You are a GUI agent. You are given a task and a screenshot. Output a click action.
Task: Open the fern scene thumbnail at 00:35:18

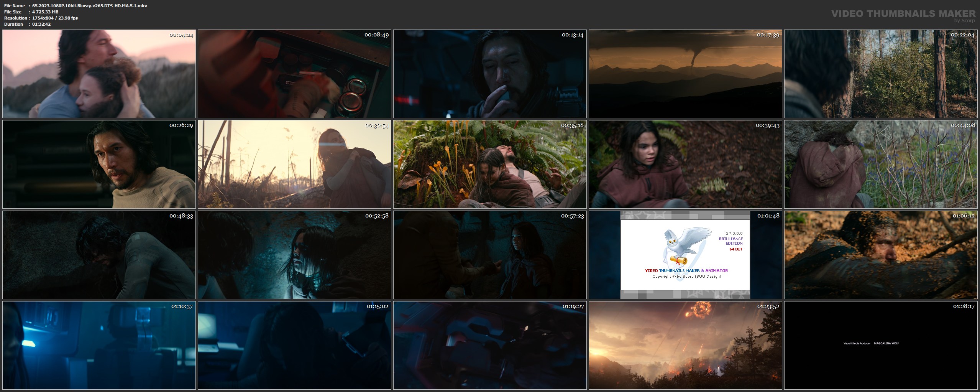489,164
